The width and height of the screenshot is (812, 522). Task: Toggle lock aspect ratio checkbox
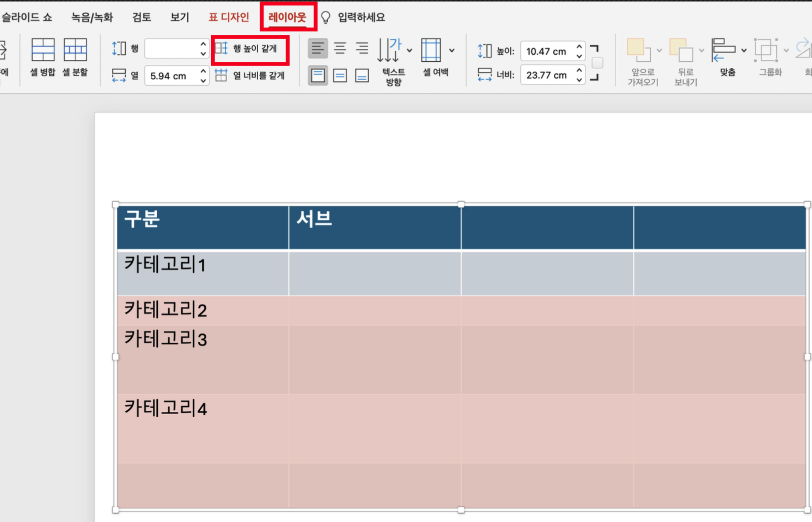[x=597, y=63]
